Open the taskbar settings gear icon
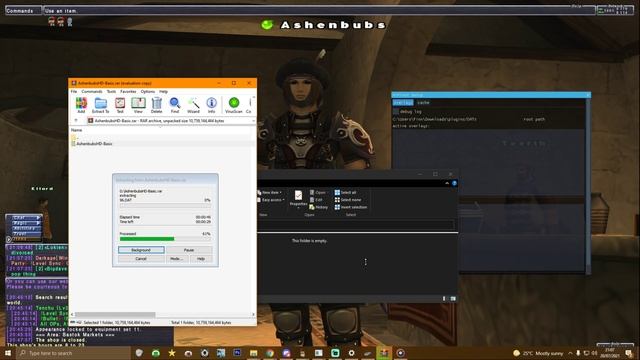 (x=351, y=353)
